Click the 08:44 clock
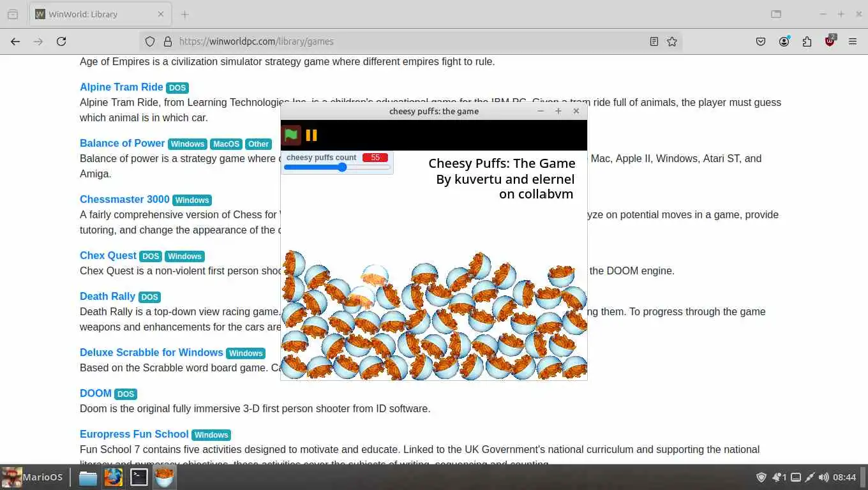868x490 pixels. click(844, 477)
